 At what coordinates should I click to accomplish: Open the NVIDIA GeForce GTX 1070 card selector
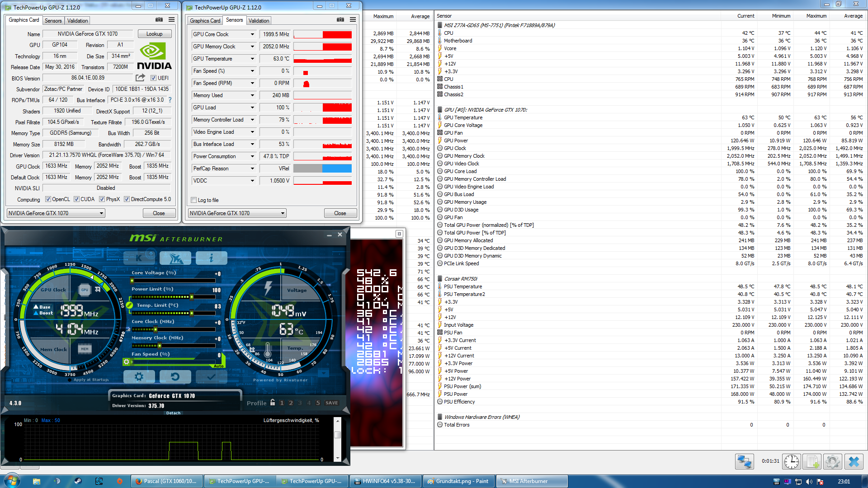tap(56, 213)
